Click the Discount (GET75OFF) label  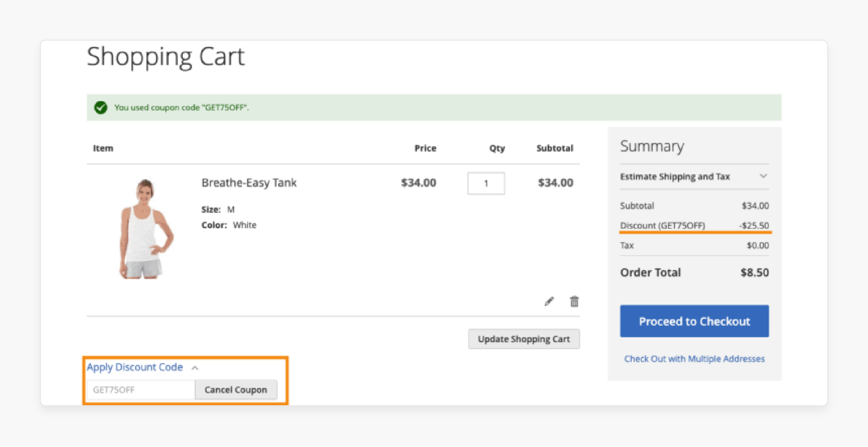(662, 225)
